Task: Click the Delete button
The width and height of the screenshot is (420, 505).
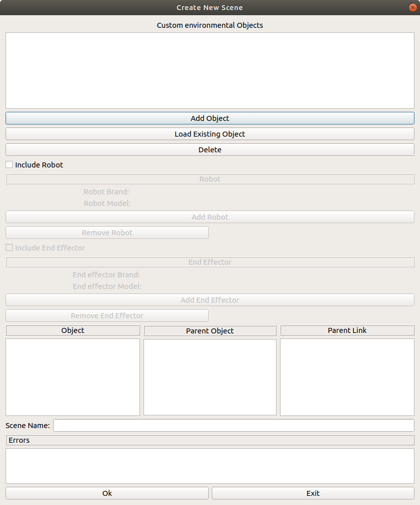Action: click(x=210, y=150)
